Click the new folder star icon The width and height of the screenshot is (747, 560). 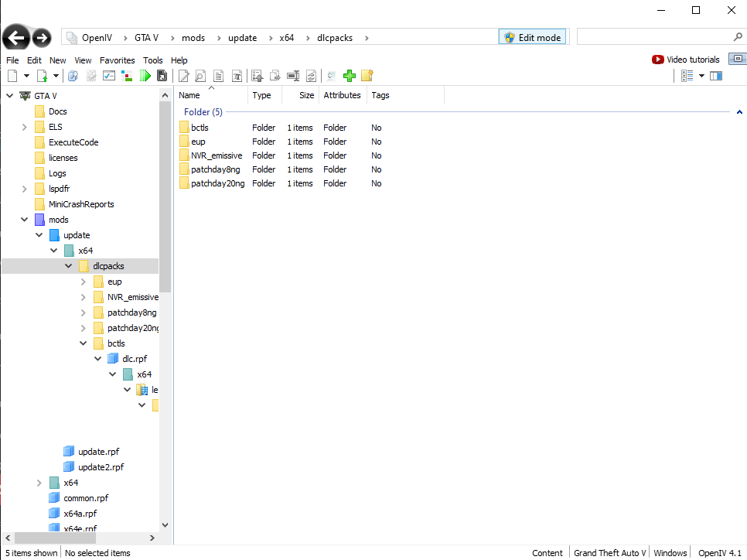pyautogui.click(x=367, y=75)
